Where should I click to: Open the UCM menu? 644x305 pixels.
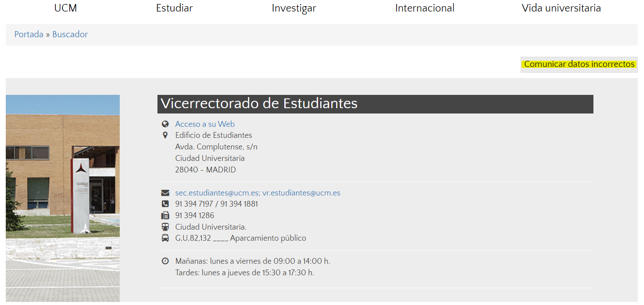tap(66, 8)
